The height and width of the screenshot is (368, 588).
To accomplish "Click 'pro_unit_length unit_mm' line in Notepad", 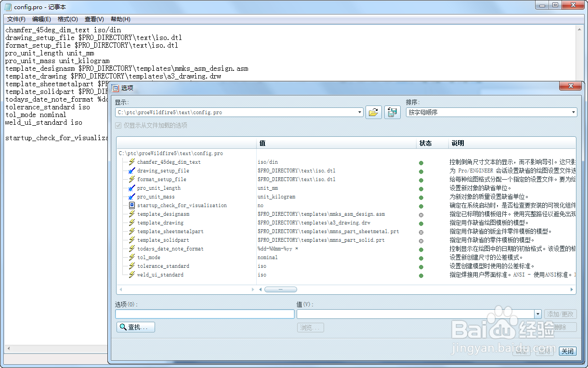I will [50, 53].
